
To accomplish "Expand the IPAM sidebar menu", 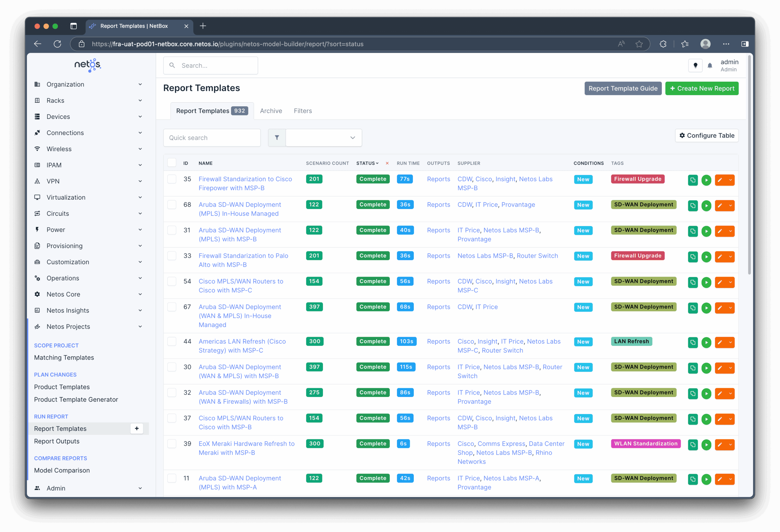I will click(x=88, y=165).
